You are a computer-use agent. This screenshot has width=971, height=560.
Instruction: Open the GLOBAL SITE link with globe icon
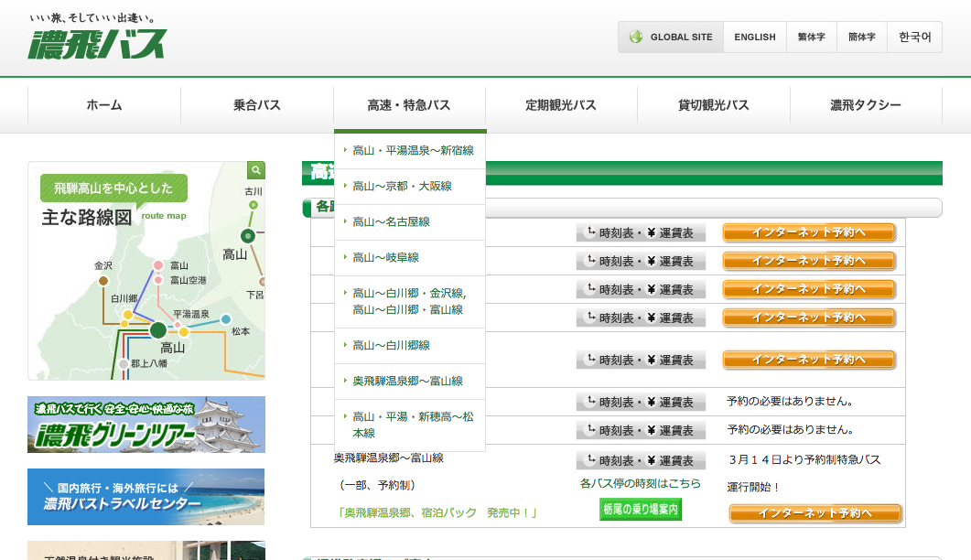pos(671,38)
